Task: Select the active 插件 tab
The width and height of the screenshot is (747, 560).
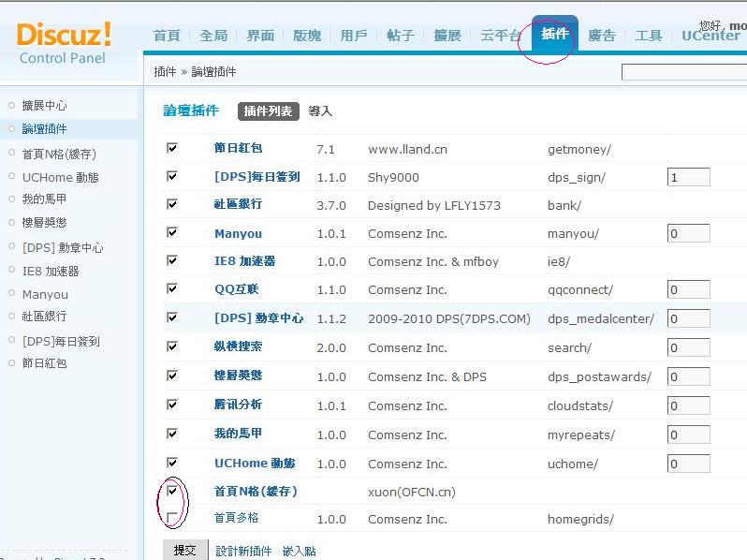Action: pyautogui.click(x=555, y=34)
